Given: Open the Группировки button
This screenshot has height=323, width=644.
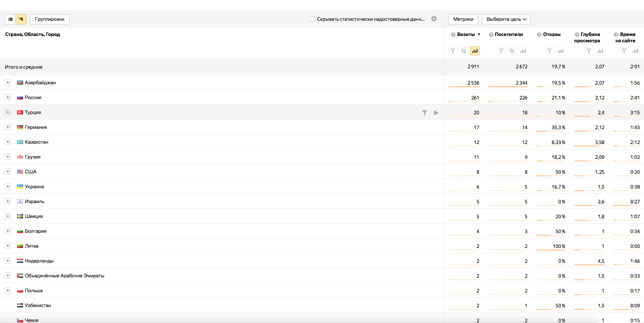Looking at the screenshot, I should click(50, 19).
